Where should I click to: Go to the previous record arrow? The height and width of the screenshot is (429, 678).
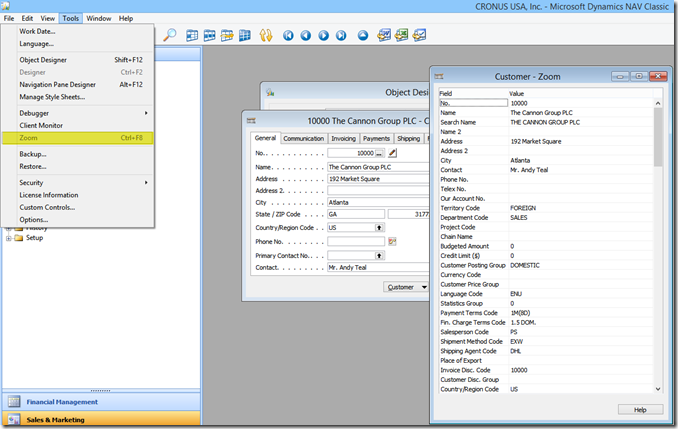click(306, 35)
